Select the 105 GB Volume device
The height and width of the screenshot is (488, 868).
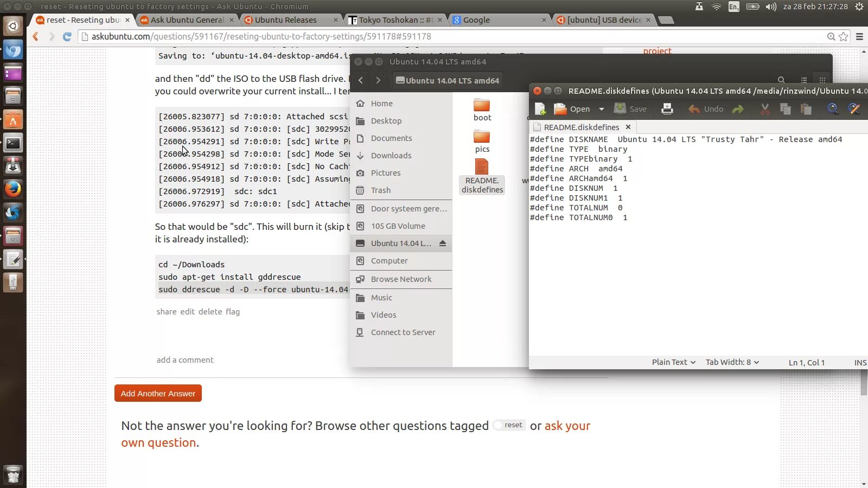click(401, 226)
